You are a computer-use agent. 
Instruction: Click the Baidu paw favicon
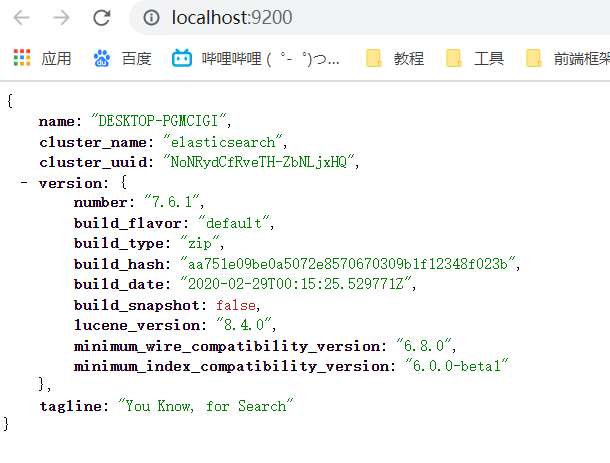tap(102, 58)
